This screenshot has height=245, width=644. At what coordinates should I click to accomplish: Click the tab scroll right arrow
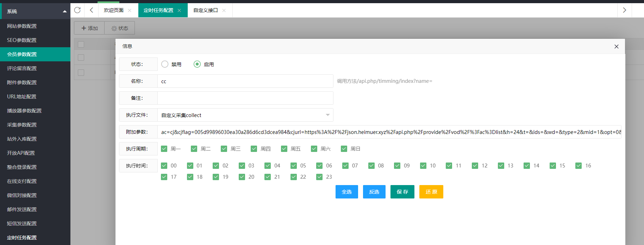coord(624,10)
